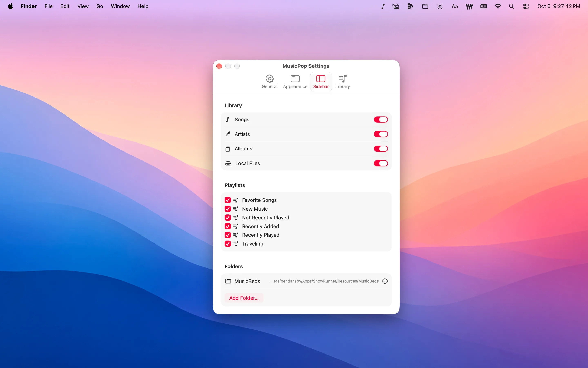
Task: Open the Library settings tab
Action: (343, 82)
